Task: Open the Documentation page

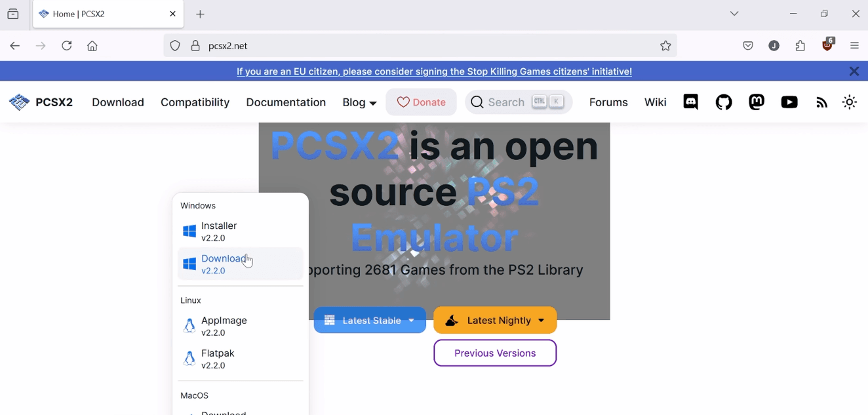Action: point(286,102)
